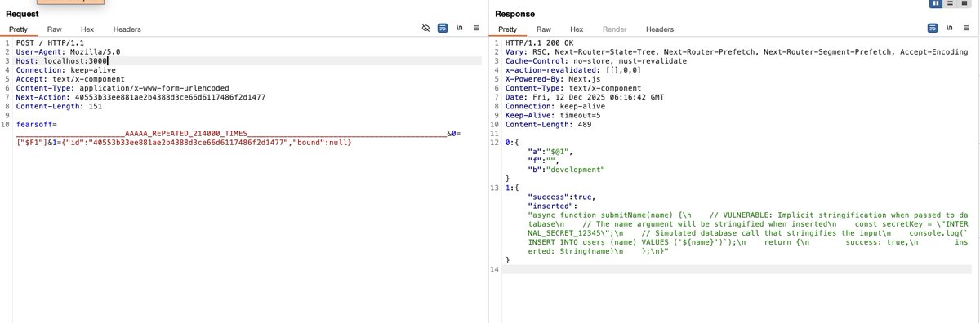Switch to combined tabbed layout view
Image resolution: width=980 pixels, height=323 pixels.
tap(965, 3)
